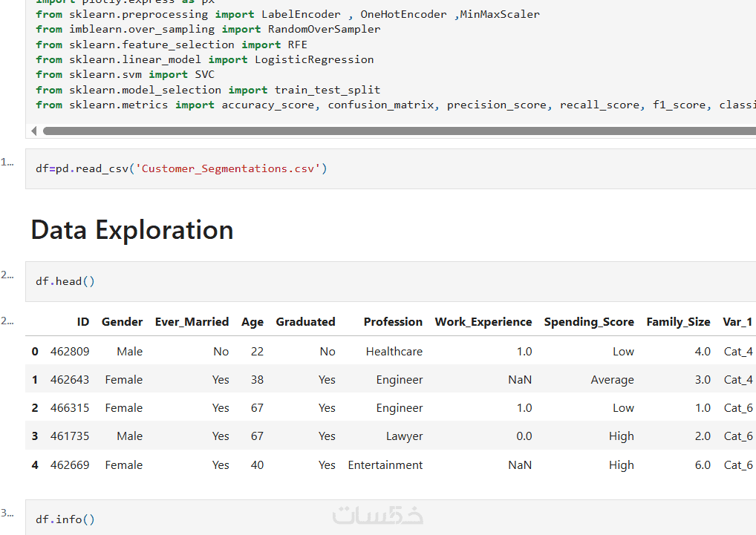Click the Work_Experience column header

pyautogui.click(x=483, y=322)
